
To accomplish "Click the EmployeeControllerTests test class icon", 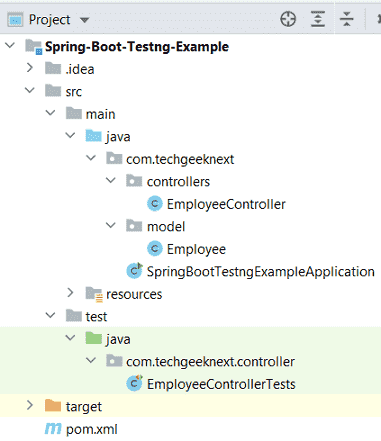I will click(135, 383).
